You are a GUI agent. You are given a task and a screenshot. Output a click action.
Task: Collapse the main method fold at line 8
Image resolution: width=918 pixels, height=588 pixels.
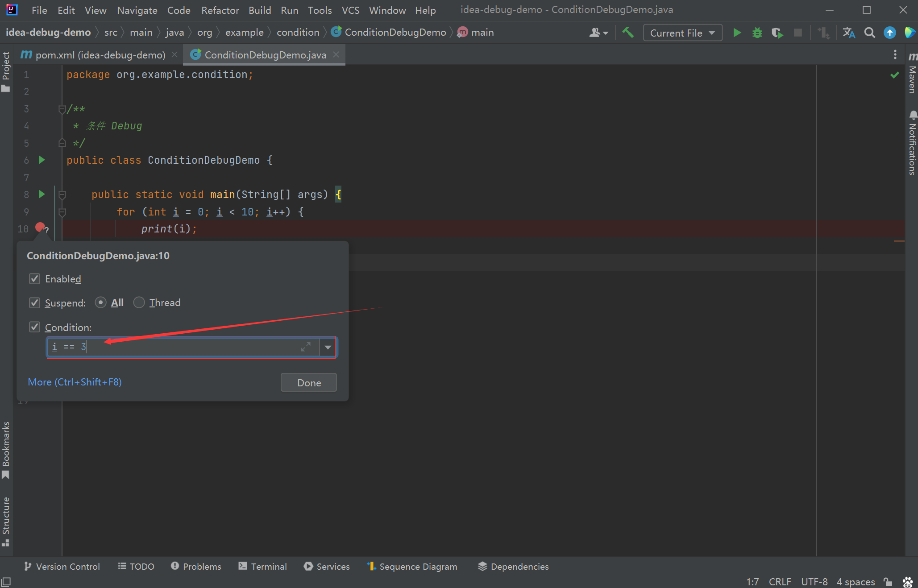62,195
